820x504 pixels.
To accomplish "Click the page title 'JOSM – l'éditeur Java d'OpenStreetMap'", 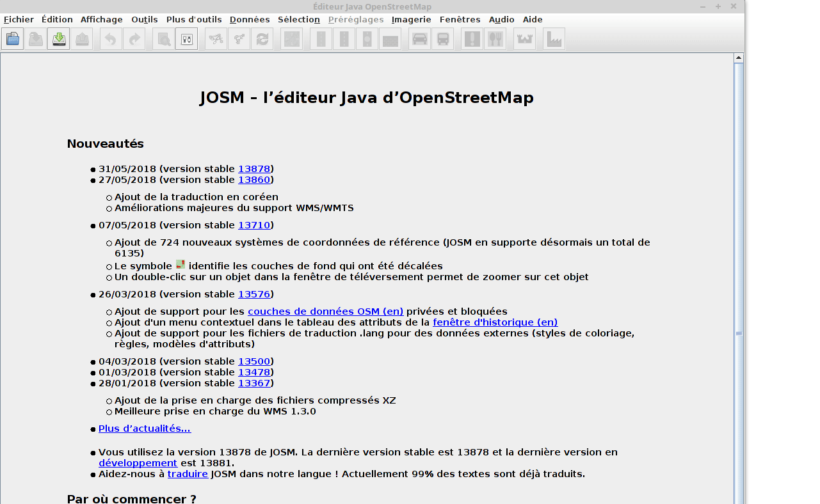I will click(367, 98).
